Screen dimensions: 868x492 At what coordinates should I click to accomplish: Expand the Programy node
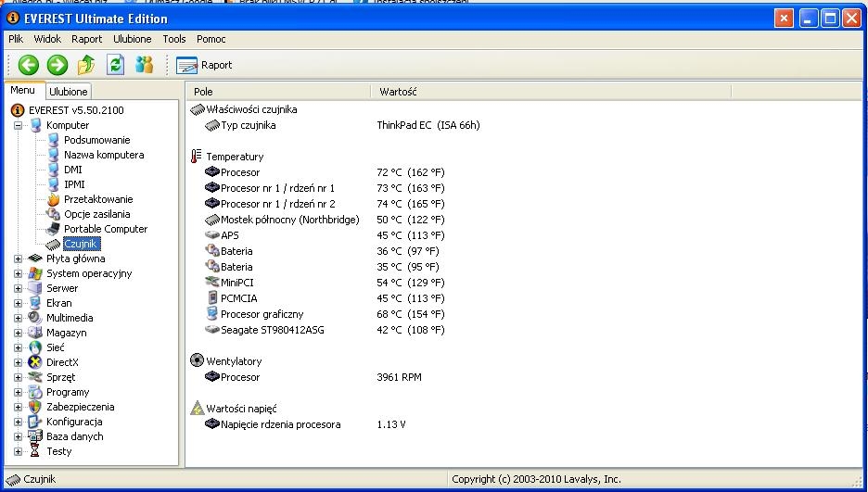[18, 393]
